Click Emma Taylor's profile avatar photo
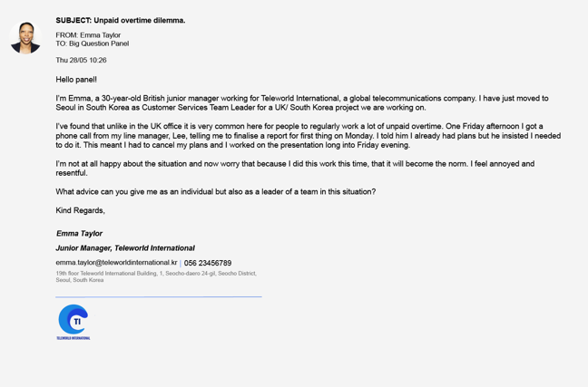Screen dimensions: 588x387 pos(25,38)
